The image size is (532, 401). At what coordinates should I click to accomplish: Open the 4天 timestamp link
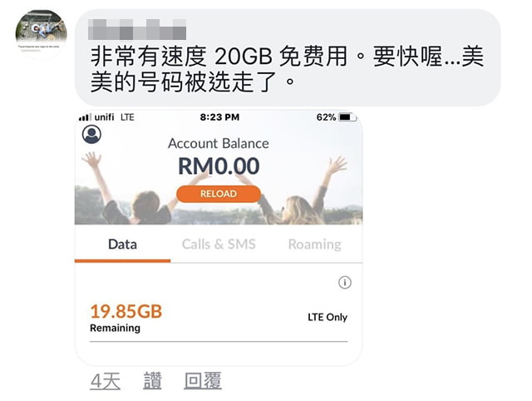tap(106, 381)
